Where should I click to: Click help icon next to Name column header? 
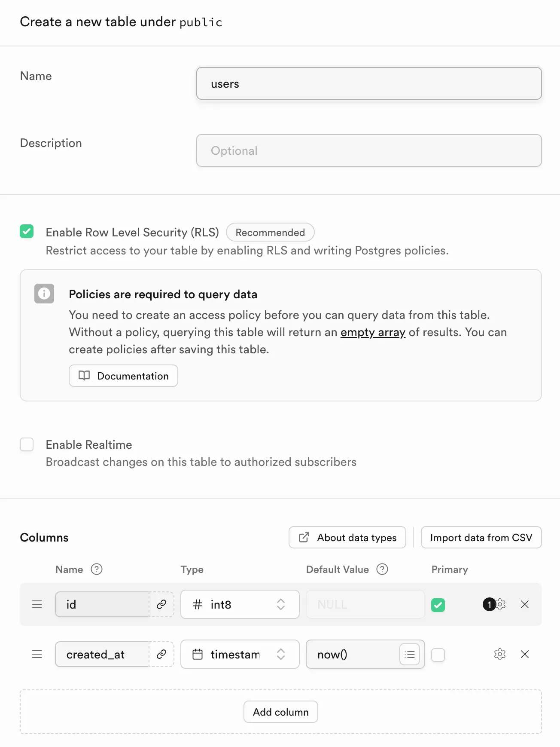click(97, 569)
